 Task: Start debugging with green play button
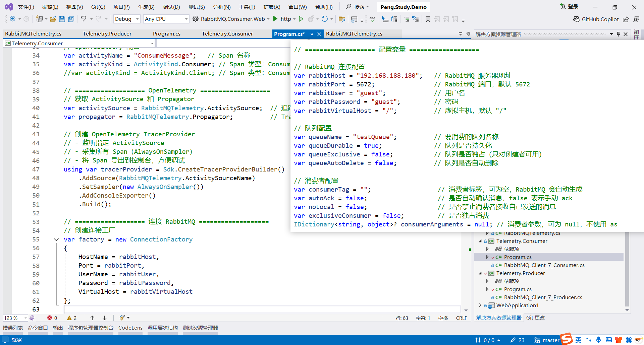click(x=275, y=19)
